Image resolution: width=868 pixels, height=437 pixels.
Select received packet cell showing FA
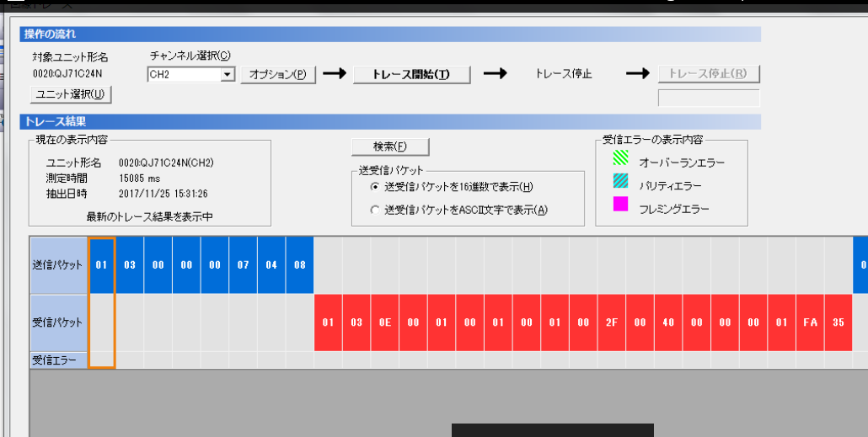point(810,322)
